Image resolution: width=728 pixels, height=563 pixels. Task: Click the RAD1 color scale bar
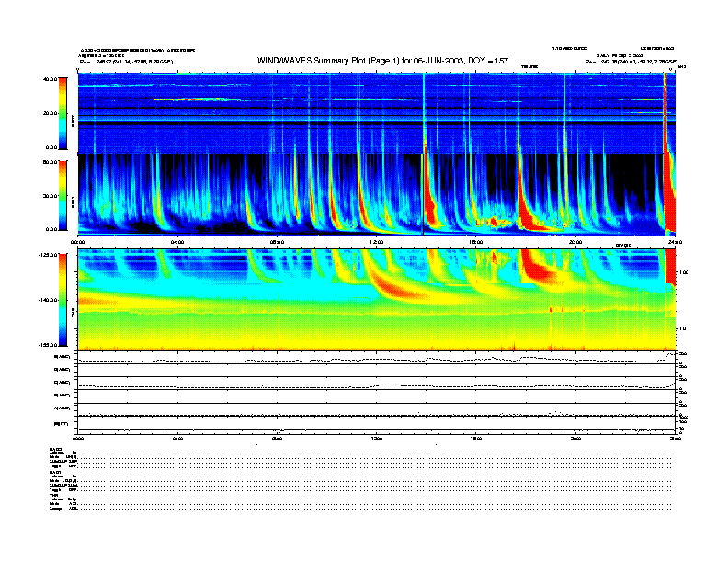(x=63, y=196)
